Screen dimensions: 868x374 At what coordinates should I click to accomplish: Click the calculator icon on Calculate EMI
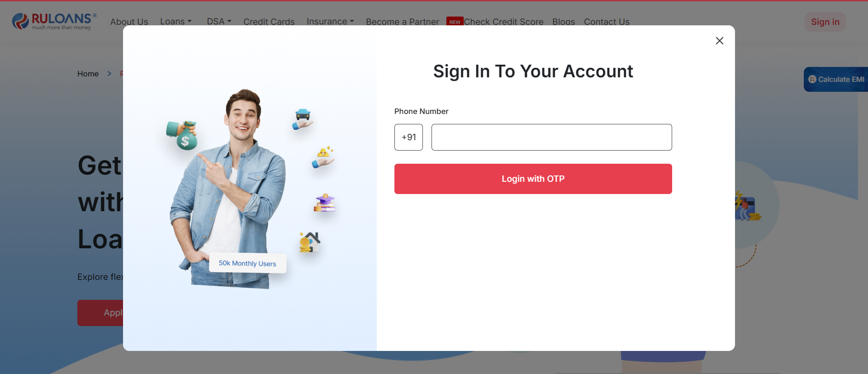pyautogui.click(x=812, y=79)
